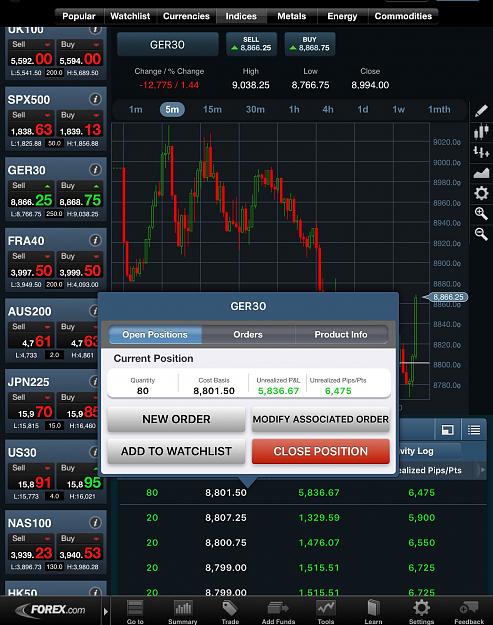This screenshot has width=493, height=625.
Task: Open the Energy tab
Action: (x=342, y=16)
